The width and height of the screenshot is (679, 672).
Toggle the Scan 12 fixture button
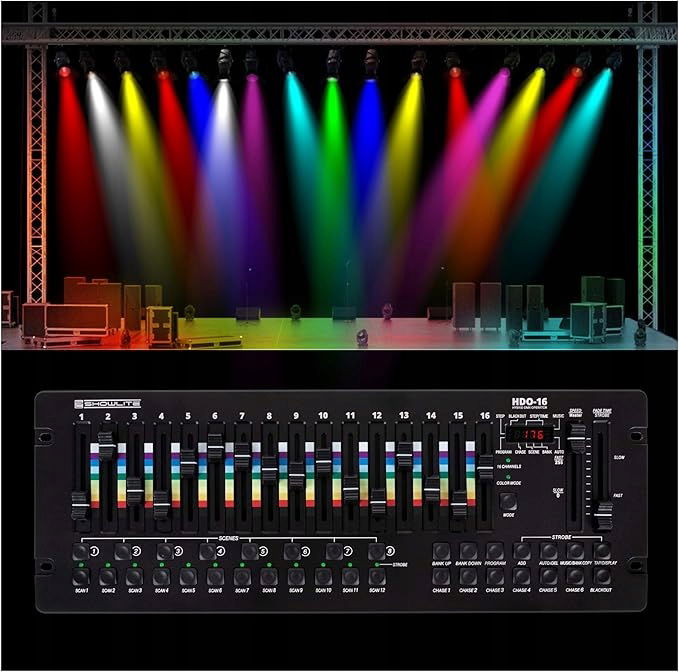click(376, 577)
